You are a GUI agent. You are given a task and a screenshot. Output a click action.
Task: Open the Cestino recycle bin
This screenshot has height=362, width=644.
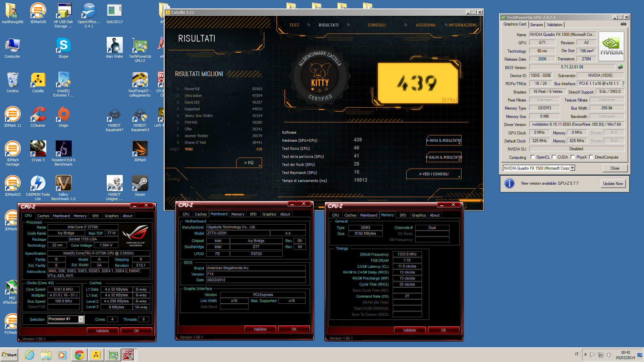pyautogui.click(x=12, y=82)
